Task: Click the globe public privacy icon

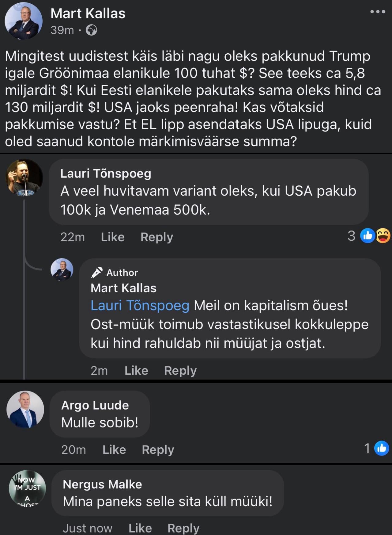Action: point(91,30)
